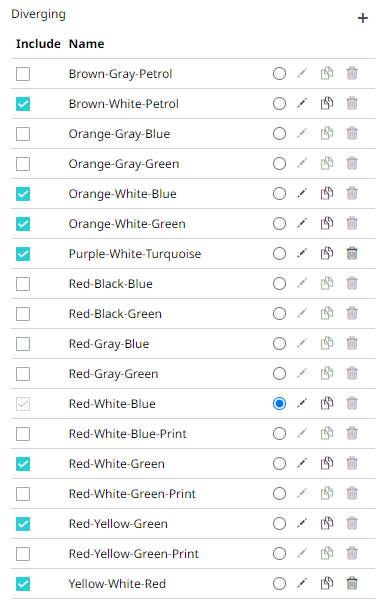
Task: Delete the Purple-White-Turquoise palette
Action: click(x=352, y=254)
